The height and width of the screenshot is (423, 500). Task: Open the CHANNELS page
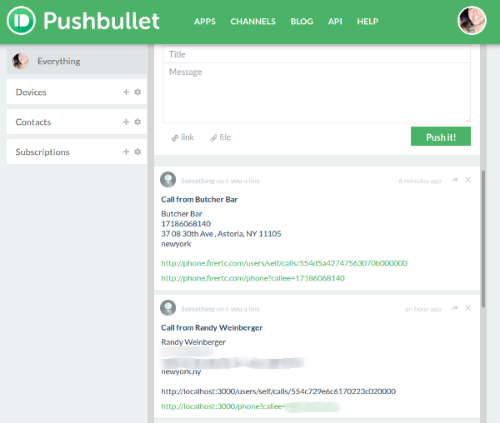pyautogui.click(x=253, y=22)
